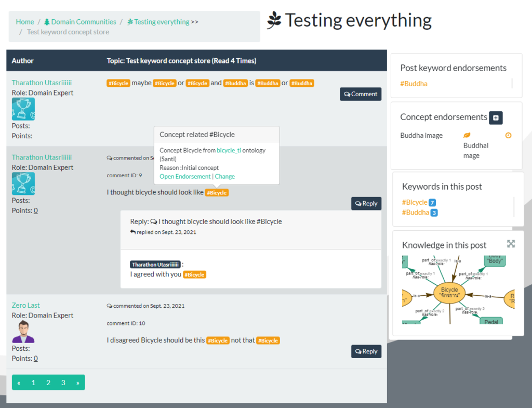532x408 pixels.
Task: Click the #Buddha keyword under Post keyword endorsements
Action: click(414, 83)
